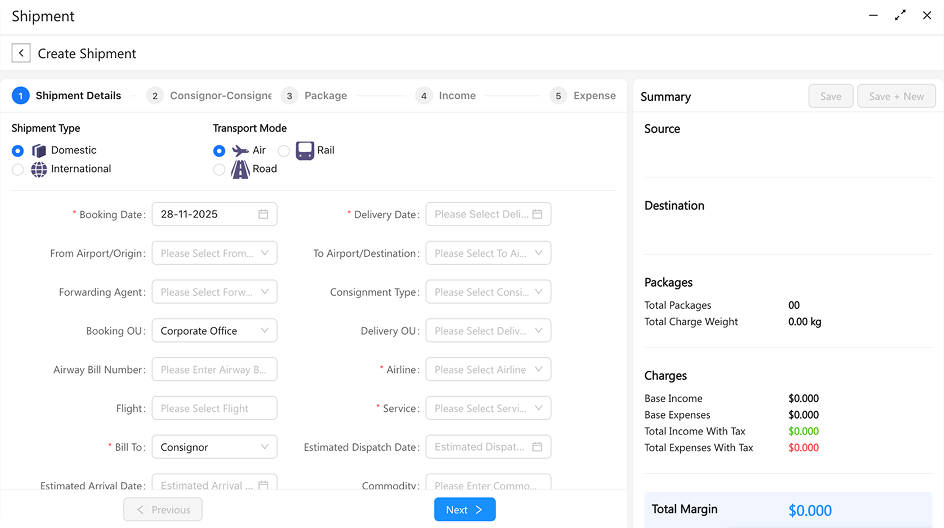This screenshot has height=528, width=944.
Task: Select the International shipment type radio button
Action: click(18, 170)
